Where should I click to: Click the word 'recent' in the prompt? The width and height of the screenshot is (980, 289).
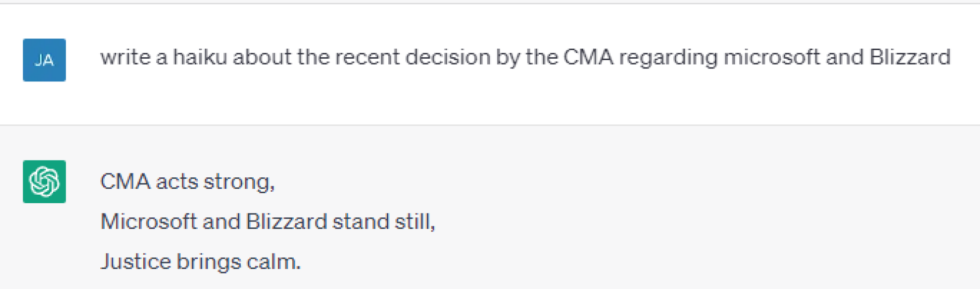[x=367, y=58]
